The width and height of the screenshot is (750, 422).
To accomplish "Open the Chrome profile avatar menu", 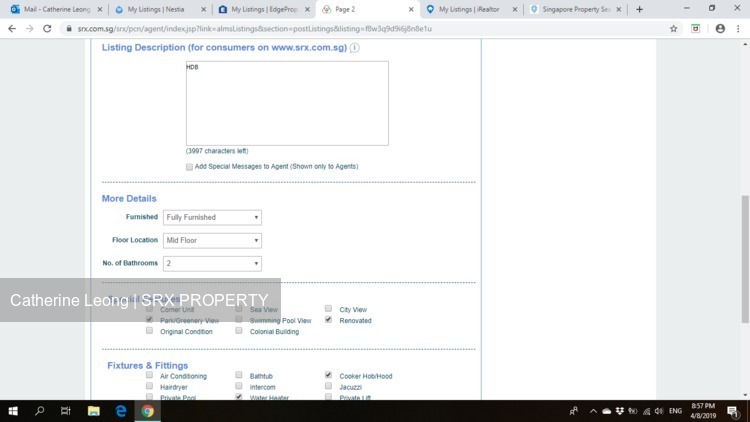I will [720, 29].
